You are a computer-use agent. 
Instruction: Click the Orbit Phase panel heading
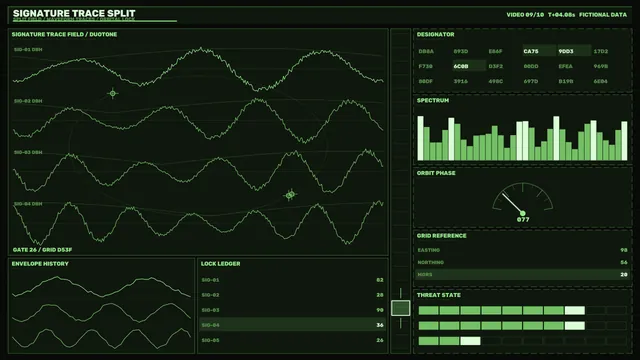tap(436, 173)
